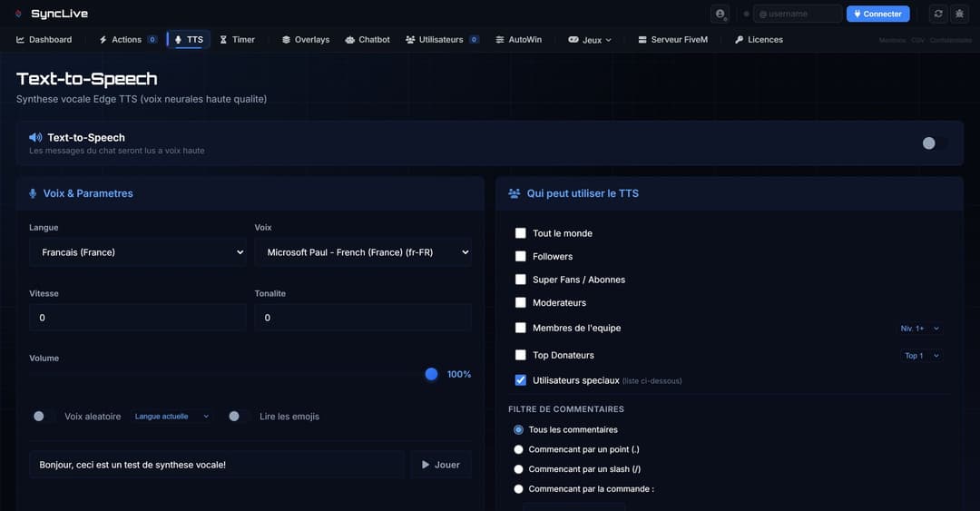The height and width of the screenshot is (511, 980).
Task: Enable the main Text-to-Speech switch
Action: pyautogui.click(x=934, y=143)
